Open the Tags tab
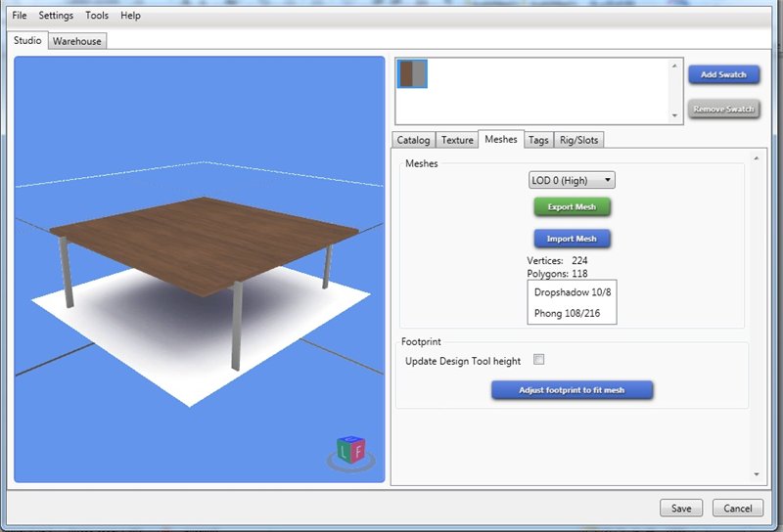Image resolution: width=783 pixels, height=532 pixels. pos(538,140)
